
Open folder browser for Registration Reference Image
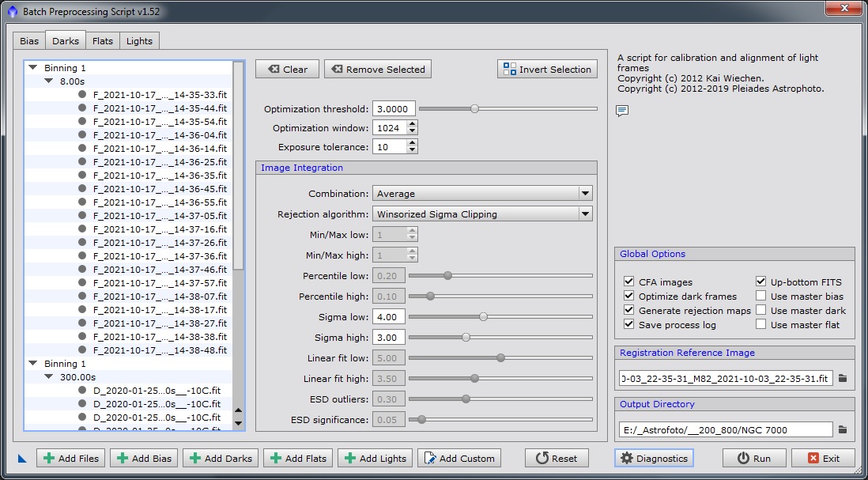click(x=843, y=379)
